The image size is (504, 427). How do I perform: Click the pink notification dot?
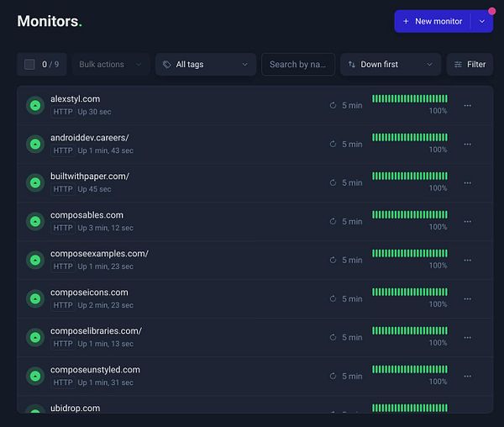[x=491, y=11]
